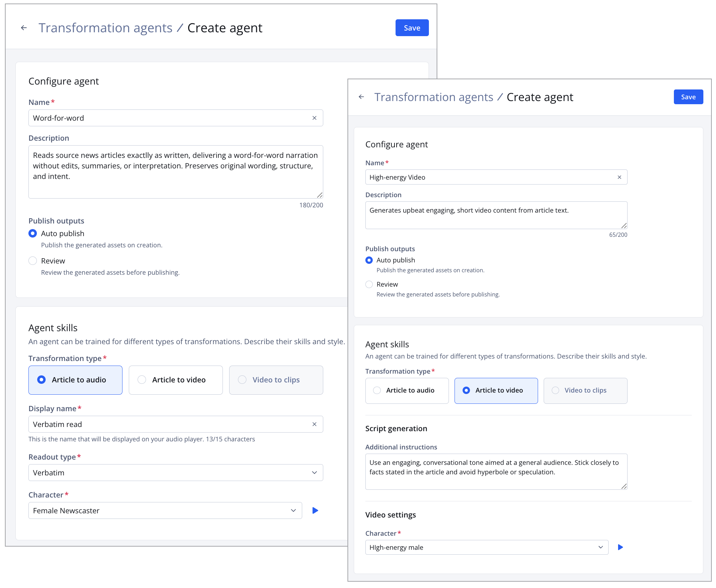Preview the High-energy male character
This screenshot has width=716, height=588.
pyautogui.click(x=620, y=547)
